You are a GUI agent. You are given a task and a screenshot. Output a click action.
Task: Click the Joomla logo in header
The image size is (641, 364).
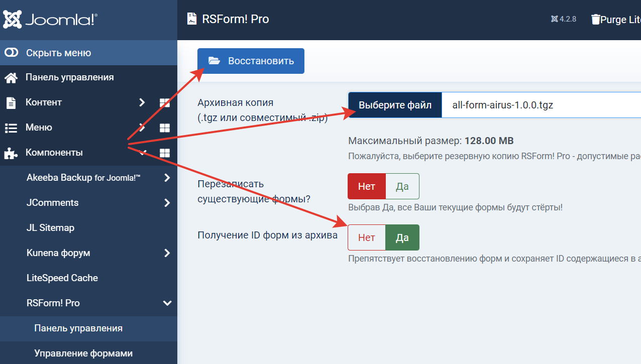point(51,20)
